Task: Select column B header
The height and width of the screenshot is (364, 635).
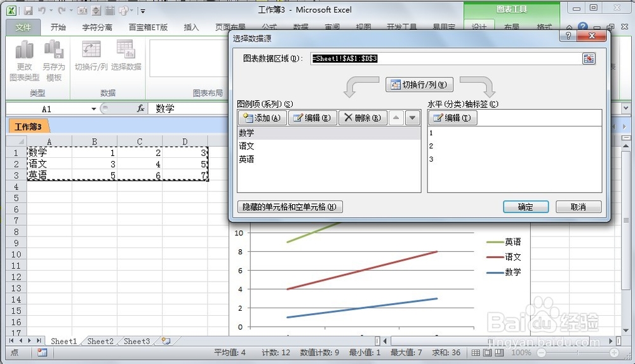Action: click(x=95, y=141)
